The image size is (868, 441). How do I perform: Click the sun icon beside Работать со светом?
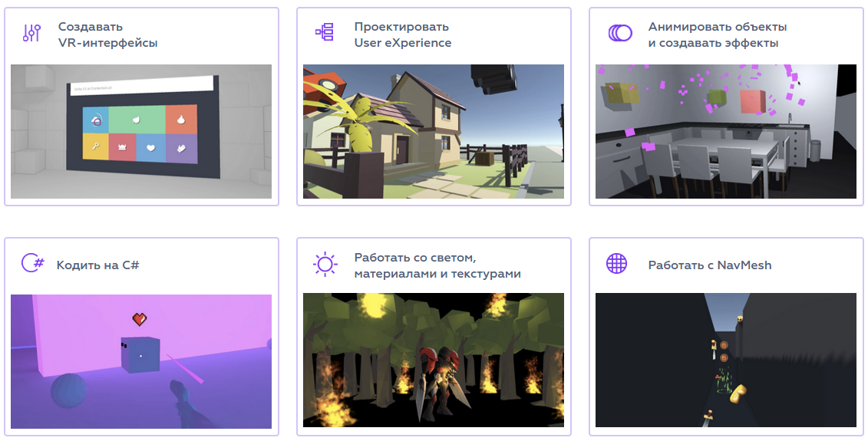tap(325, 264)
